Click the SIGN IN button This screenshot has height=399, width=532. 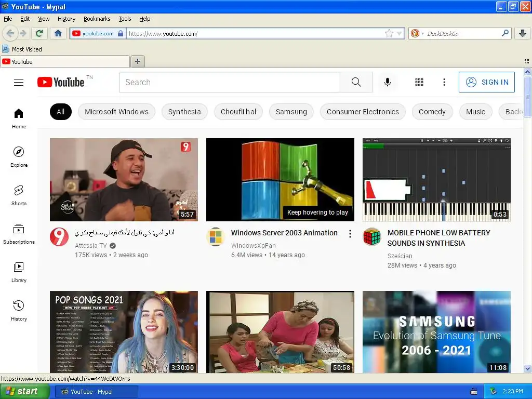point(486,82)
